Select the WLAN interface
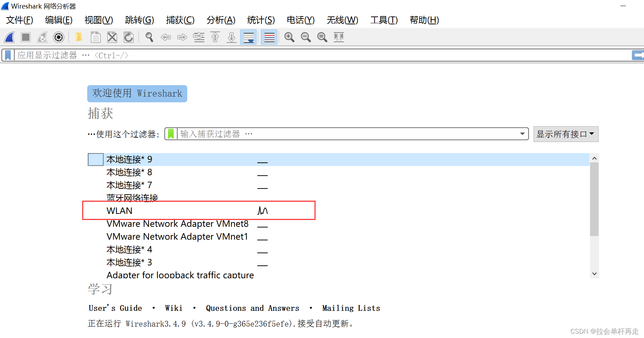The height and width of the screenshot is (338, 644). pyautogui.click(x=338, y=211)
